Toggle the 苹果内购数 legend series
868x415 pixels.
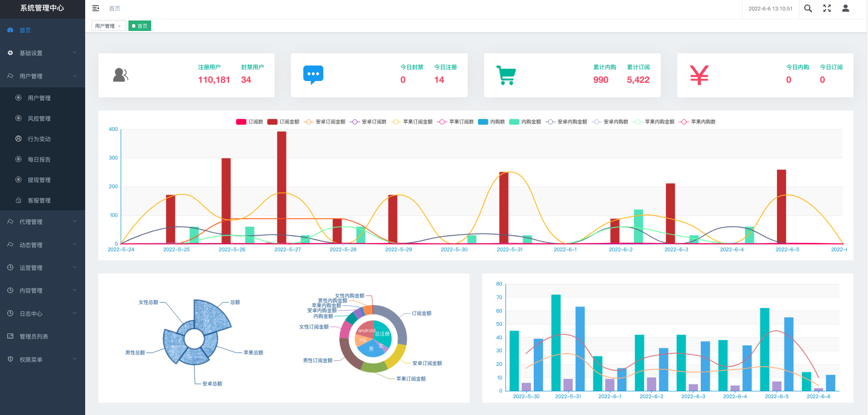pyautogui.click(x=697, y=122)
